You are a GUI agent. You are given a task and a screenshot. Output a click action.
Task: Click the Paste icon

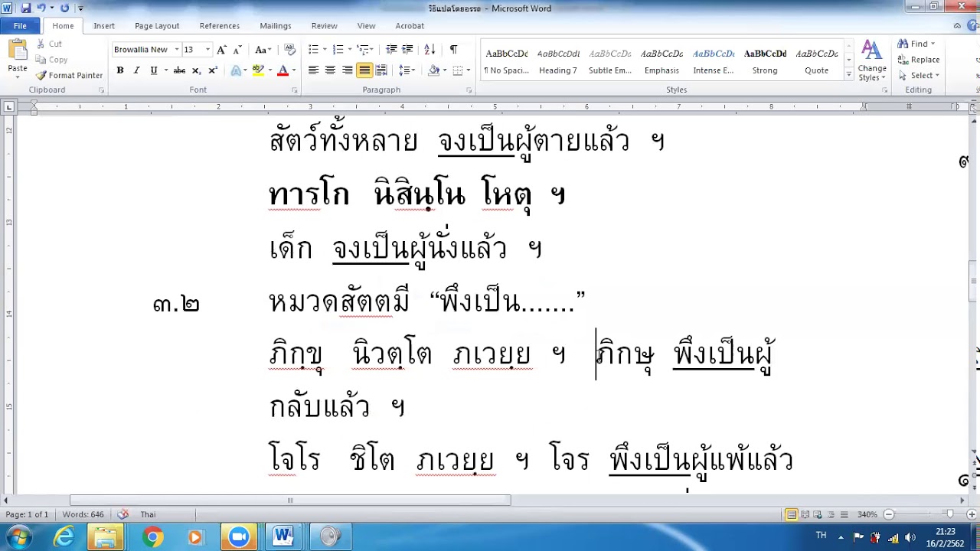[x=17, y=51]
